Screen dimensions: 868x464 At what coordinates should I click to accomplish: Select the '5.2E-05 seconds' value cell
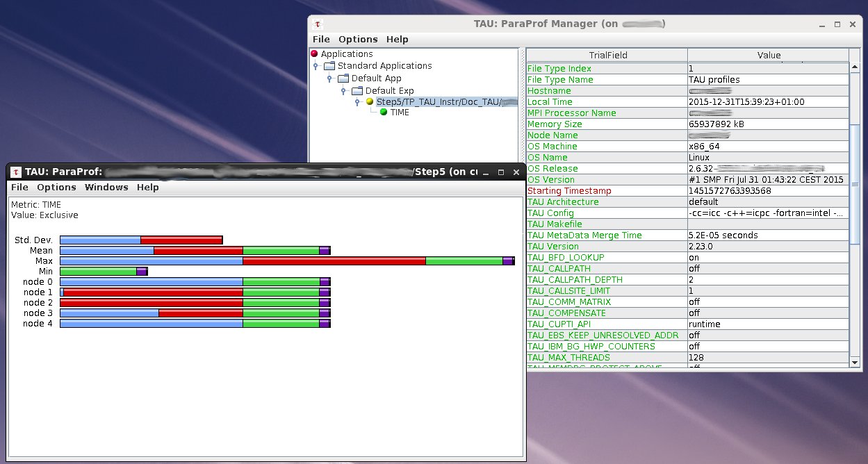tap(769, 235)
